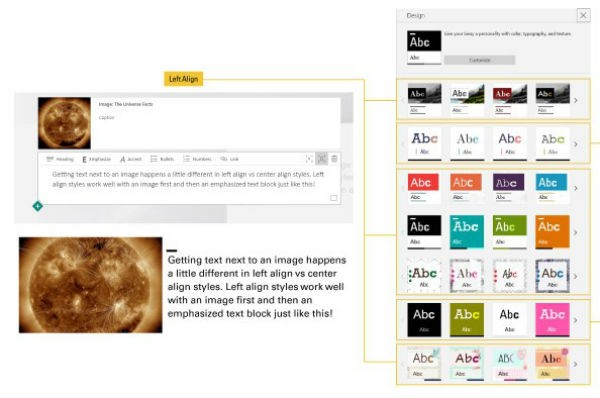
Task: Choose the green landscape photo Abc style
Action: (467, 100)
